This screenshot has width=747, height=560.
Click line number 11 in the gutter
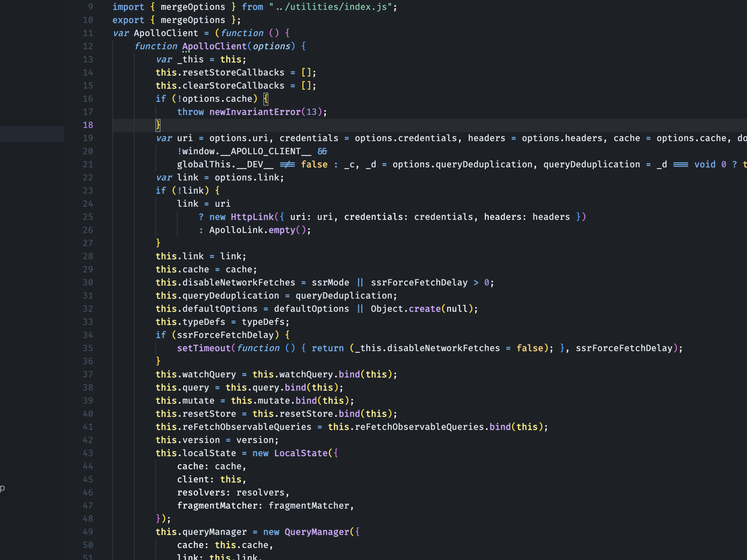(x=88, y=33)
